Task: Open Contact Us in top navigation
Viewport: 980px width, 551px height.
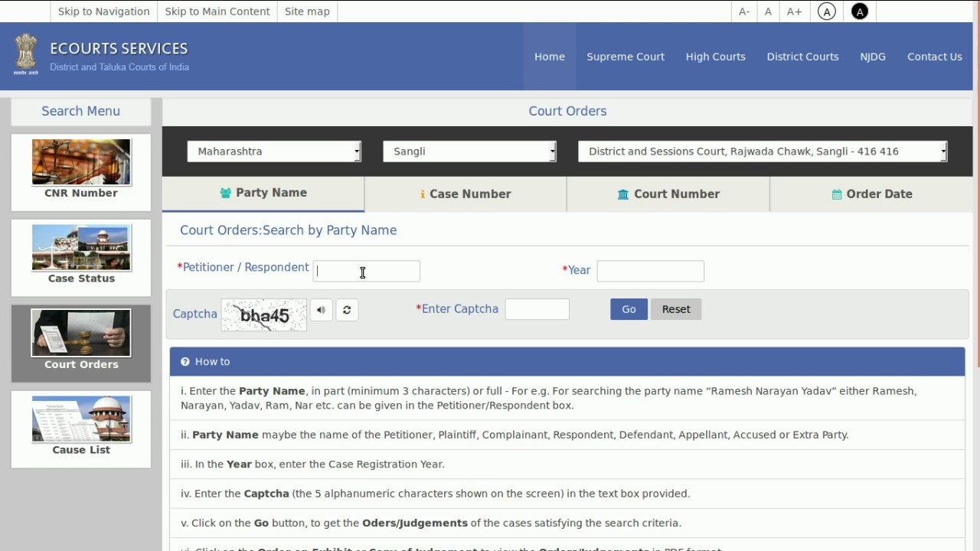Action: [x=935, y=57]
